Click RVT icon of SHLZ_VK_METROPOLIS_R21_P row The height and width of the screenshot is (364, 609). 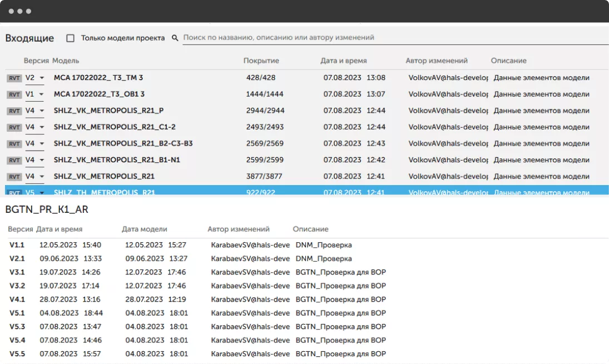(14, 111)
